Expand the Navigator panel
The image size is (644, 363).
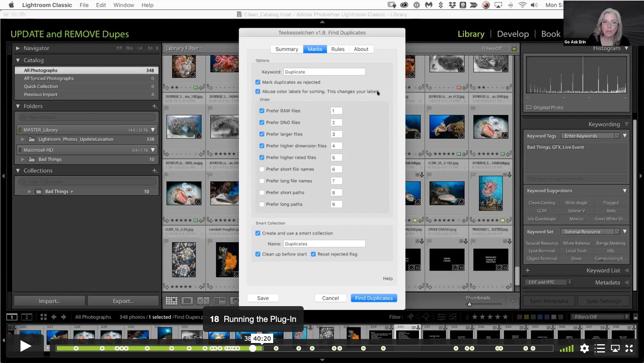point(18,48)
